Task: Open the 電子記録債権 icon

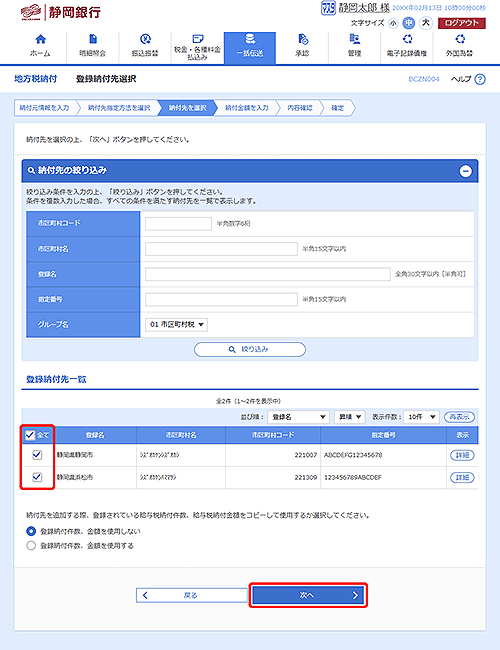Action: click(407, 39)
